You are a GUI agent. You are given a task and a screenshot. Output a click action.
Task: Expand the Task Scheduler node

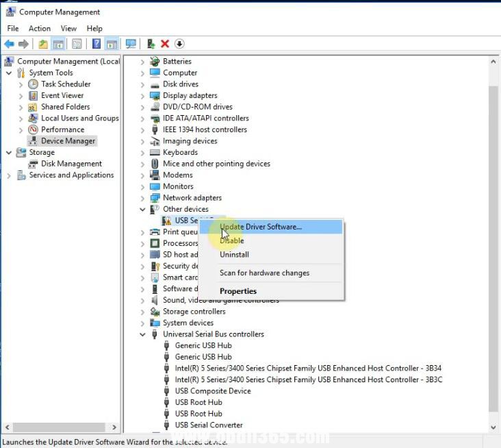[x=21, y=85]
